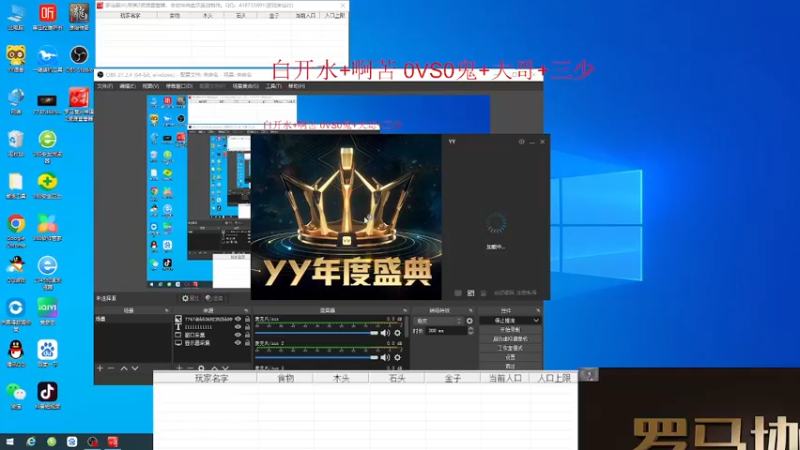Open the 360 browser green-e shortcut

click(x=47, y=146)
